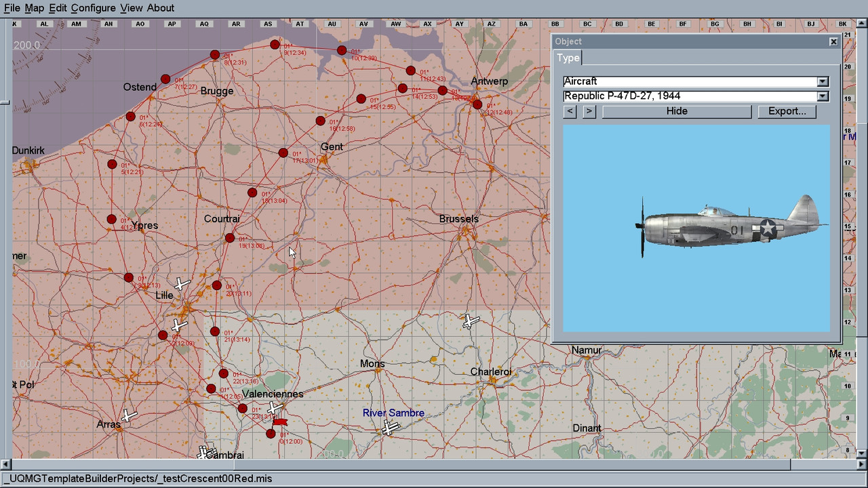Screen dimensions: 868x488
Task: Select waypoint 19 near Courtrai
Action: pyautogui.click(x=230, y=239)
